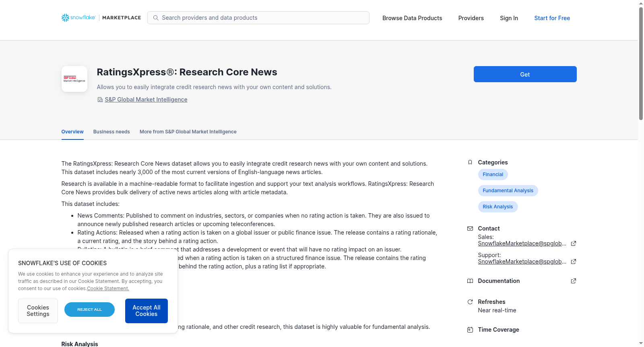Viewport: 644px width, 347px height.
Task: Open the Support SnowflakeMarketplace email link
Action: (x=522, y=262)
